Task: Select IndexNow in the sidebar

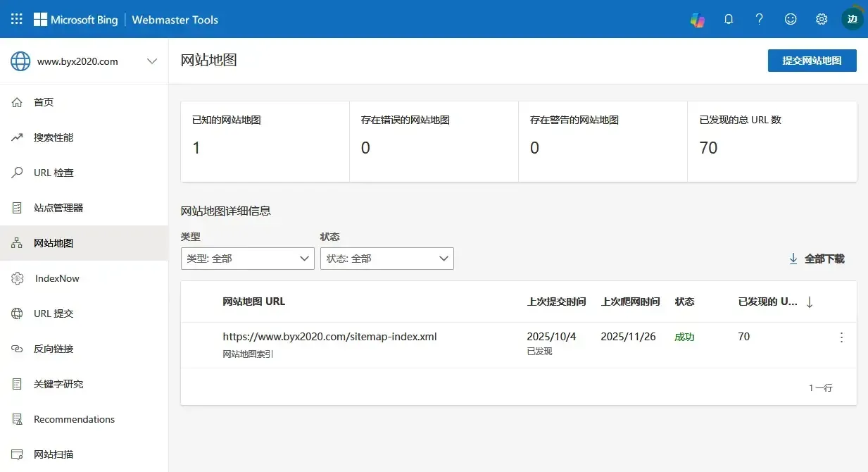Action: click(57, 278)
